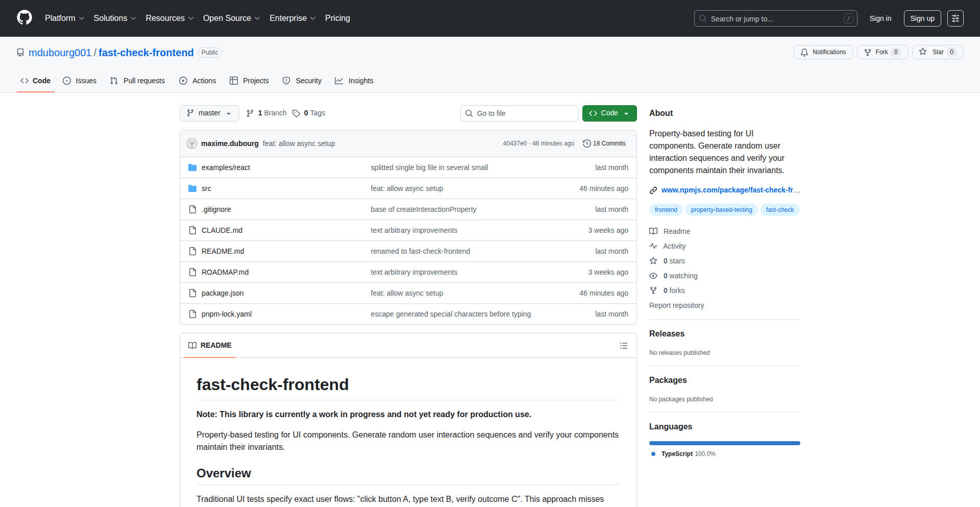Star the repository with the star icon

[922, 52]
